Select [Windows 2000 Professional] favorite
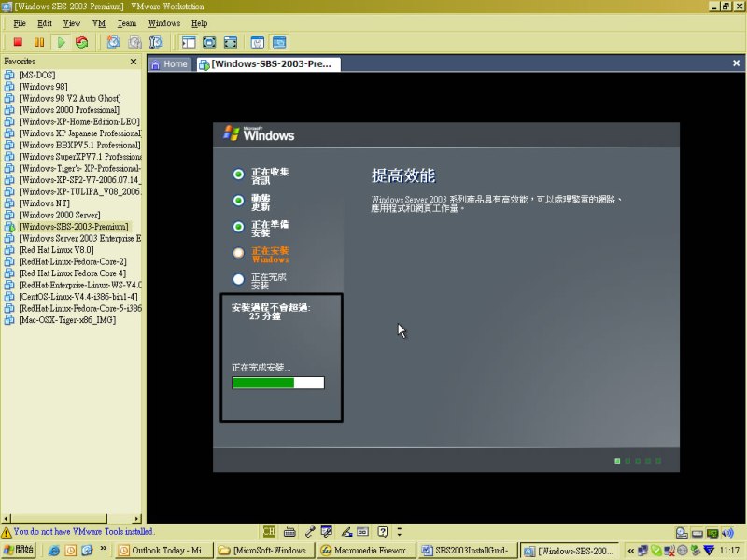This screenshot has height=560, width=747. (68, 110)
